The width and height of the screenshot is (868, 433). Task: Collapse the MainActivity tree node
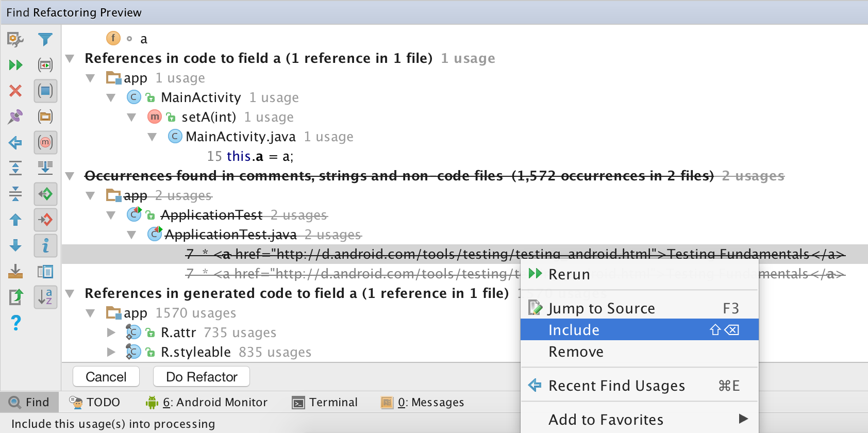(x=111, y=97)
